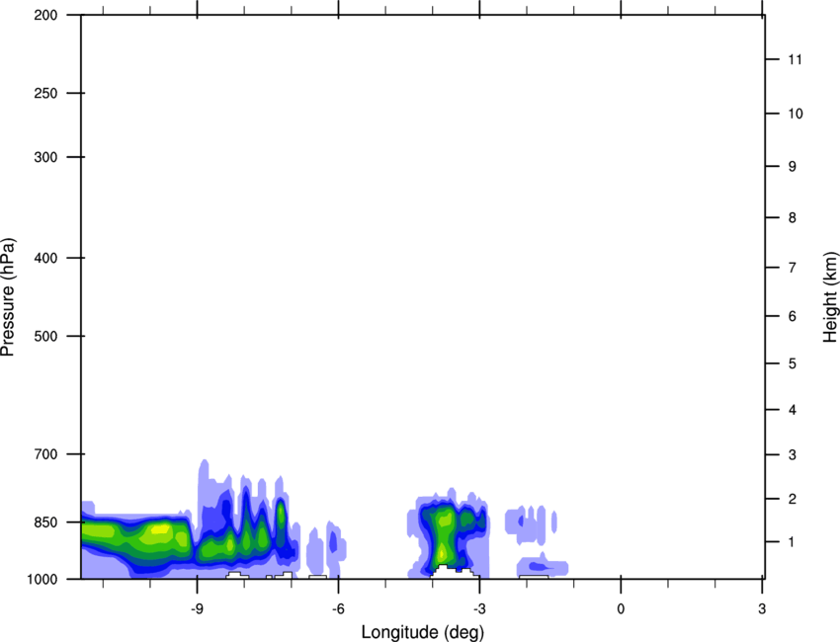The height and width of the screenshot is (642, 840).
Task: Click the 300 pressure tick label
Action: tap(45, 157)
